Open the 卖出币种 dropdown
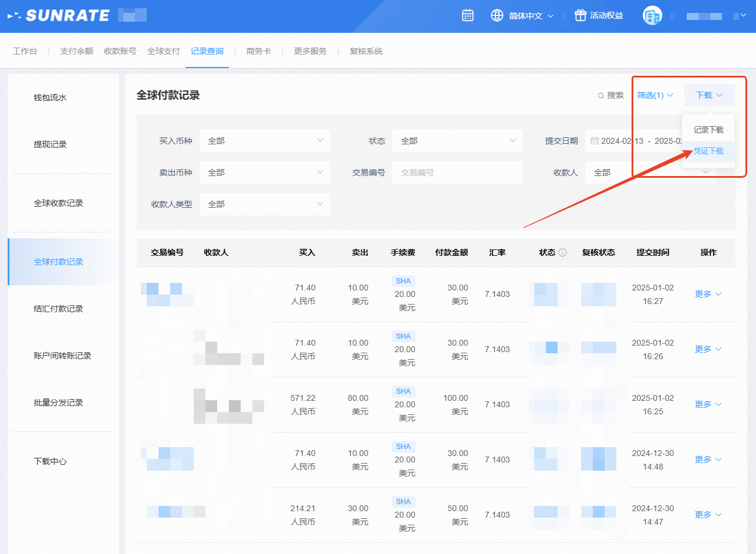Image resolution: width=756 pixels, height=554 pixels. pos(265,173)
